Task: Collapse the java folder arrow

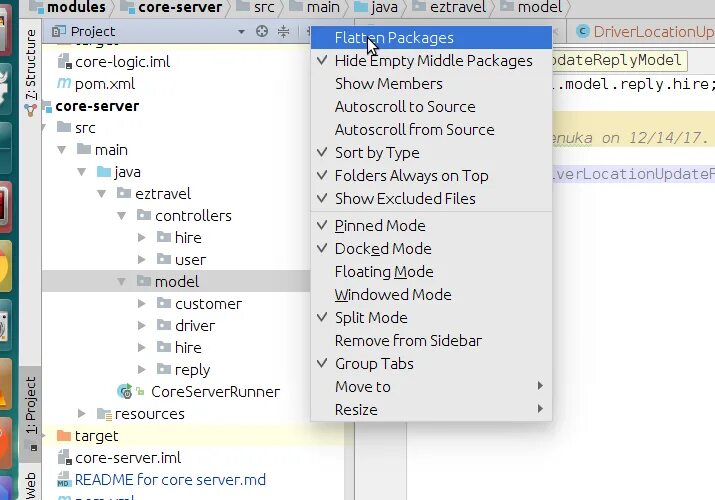Action: 82,172
